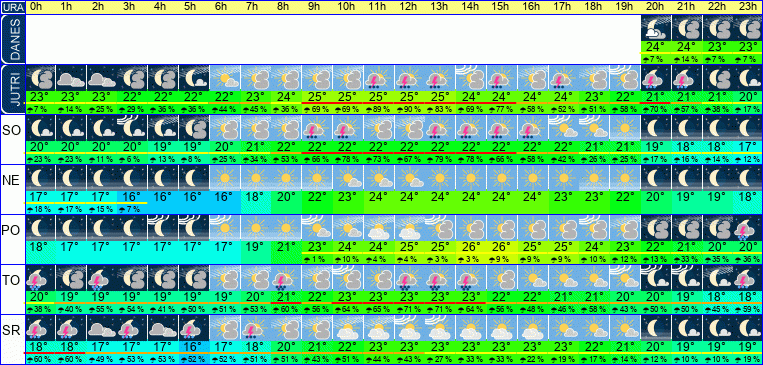Select the SR 12h windy cloud icon
763x365 pixels.
409,328
